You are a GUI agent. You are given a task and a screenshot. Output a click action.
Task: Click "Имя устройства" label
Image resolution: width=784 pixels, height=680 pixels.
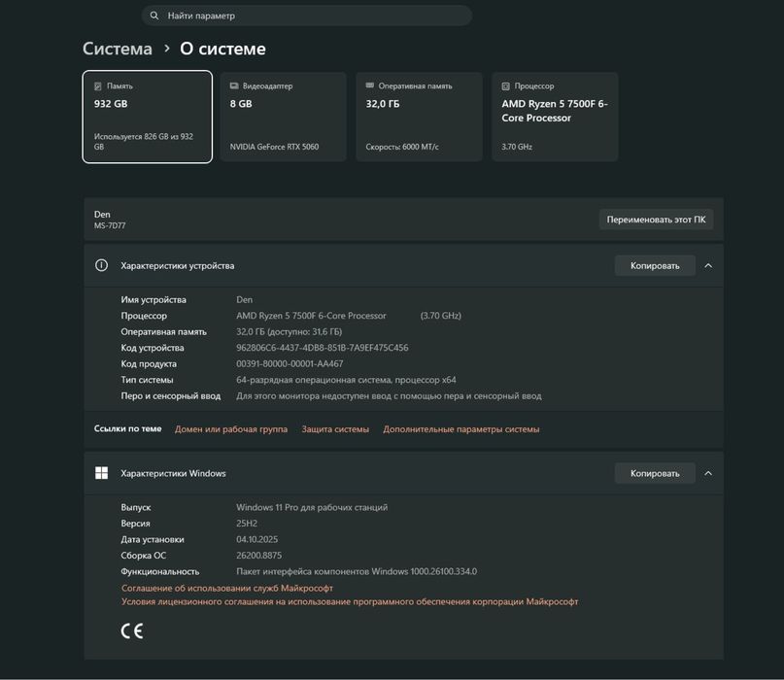[x=153, y=299]
